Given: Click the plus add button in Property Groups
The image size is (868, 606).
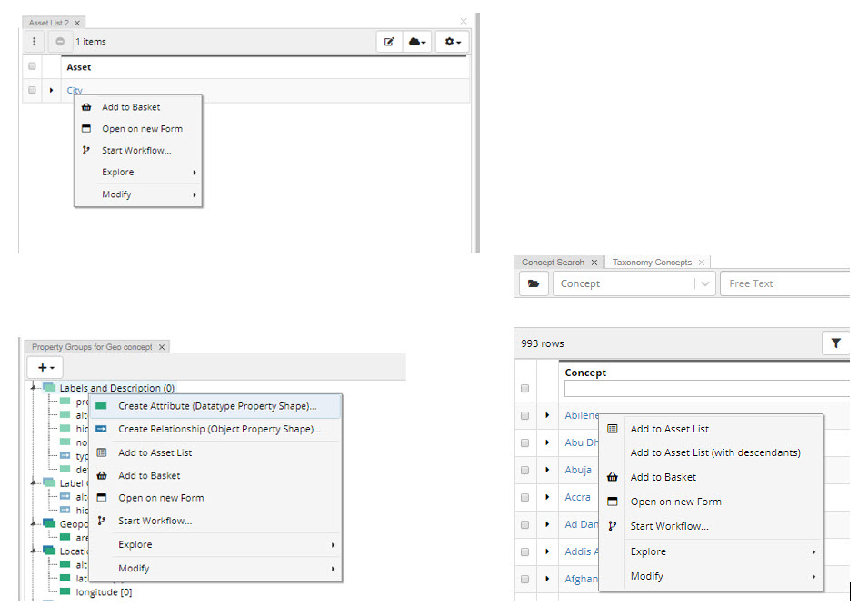Looking at the screenshot, I should 45,367.
